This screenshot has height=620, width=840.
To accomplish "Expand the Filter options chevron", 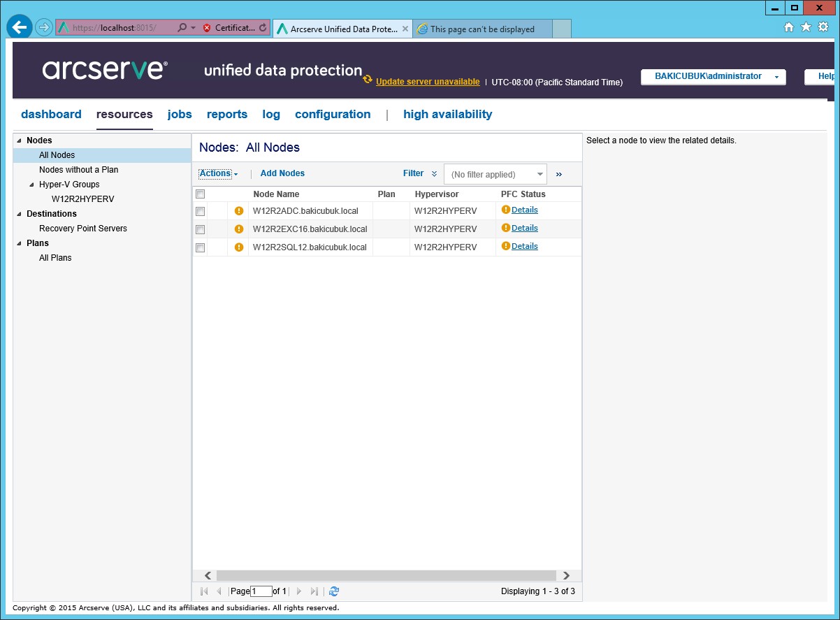I will pyautogui.click(x=435, y=173).
